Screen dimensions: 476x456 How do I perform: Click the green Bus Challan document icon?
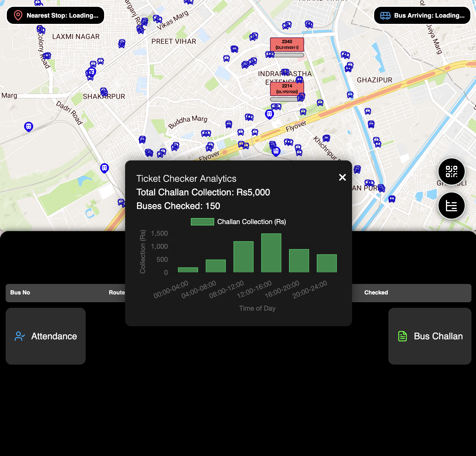[402, 336]
